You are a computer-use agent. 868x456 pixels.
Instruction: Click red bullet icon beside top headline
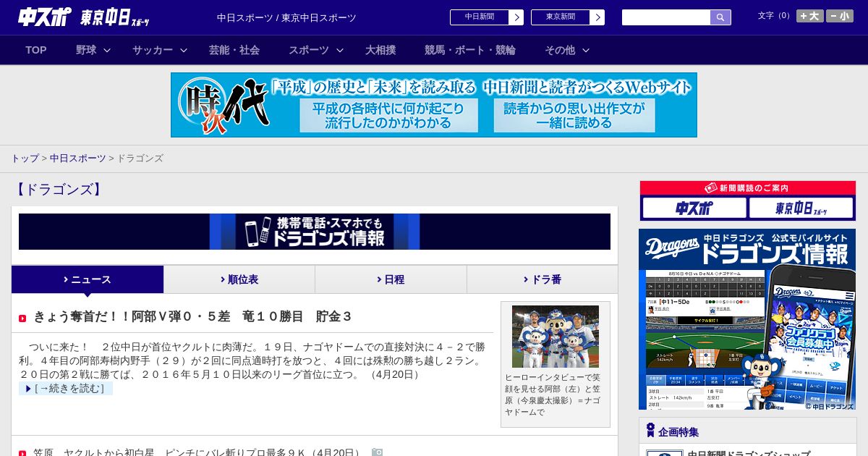coord(22,318)
